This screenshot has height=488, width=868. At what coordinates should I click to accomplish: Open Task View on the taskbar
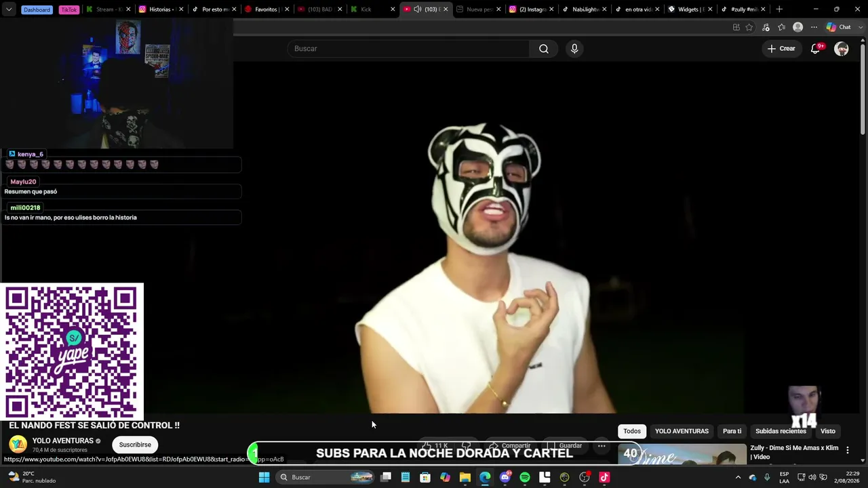(386, 477)
